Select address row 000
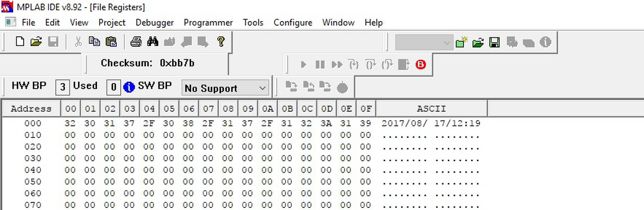Screen dimensions: 644x210 (x=33, y=123)
